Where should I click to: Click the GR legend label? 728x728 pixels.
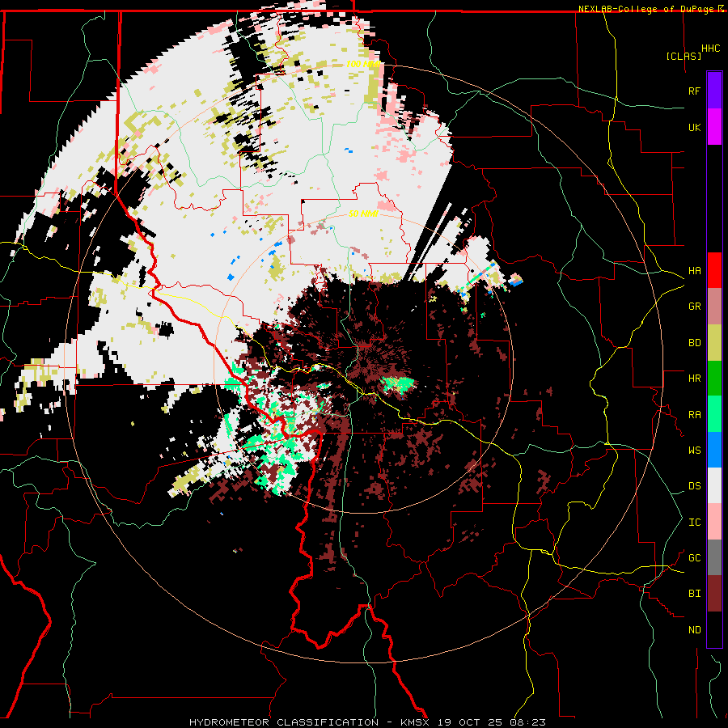694,307
